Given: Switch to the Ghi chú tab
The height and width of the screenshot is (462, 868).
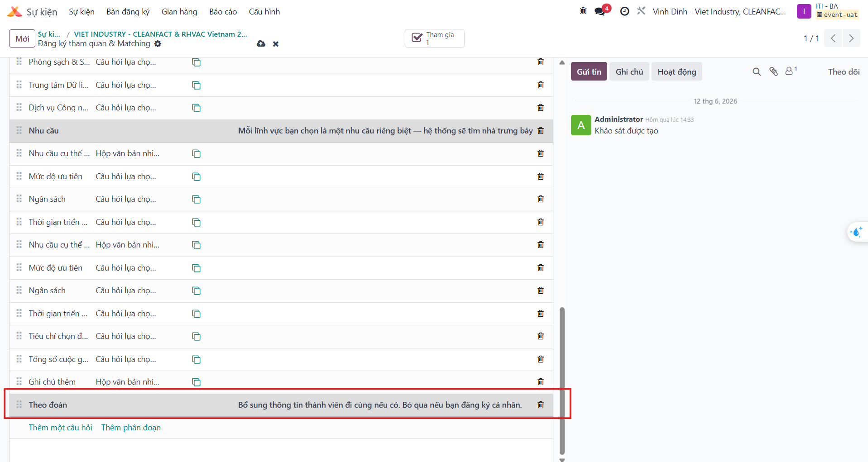Looking at the screenshot, I should coord(629,71).
